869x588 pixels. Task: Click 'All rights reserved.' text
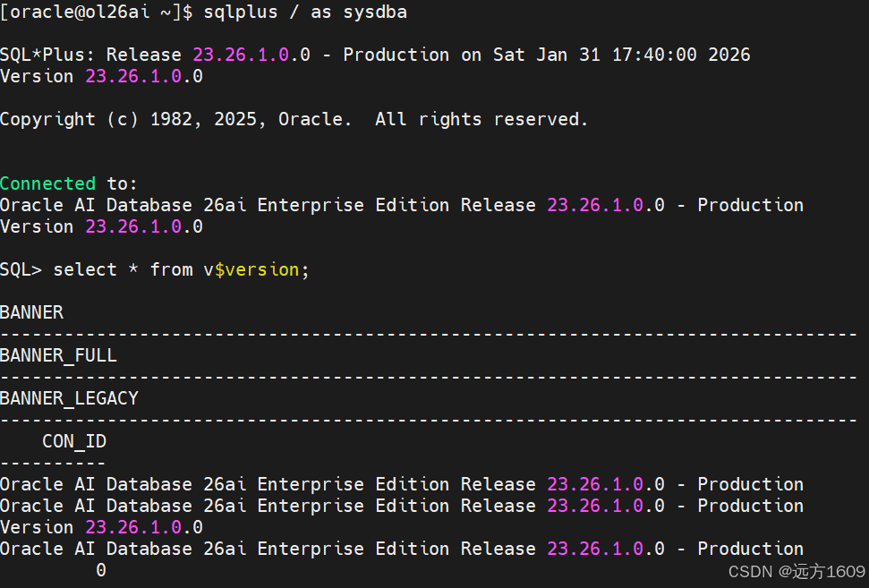481,119
